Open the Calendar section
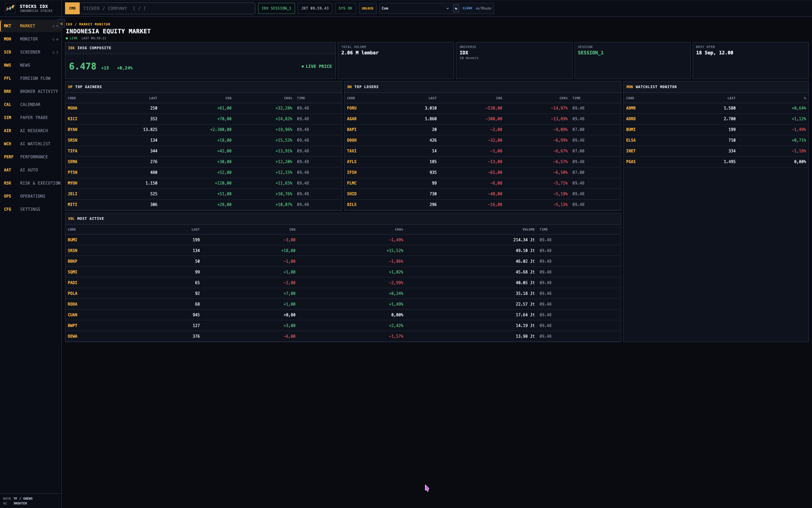This screenshot has width=812, height=508. 31,104
